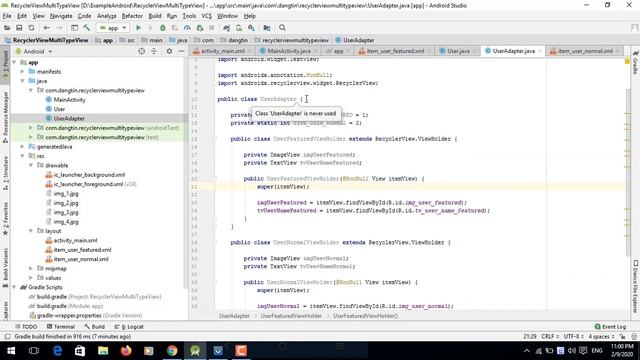The image size is (640, 360).
Task: Switch to the User.java editor tab
Action: click(458, 51)
